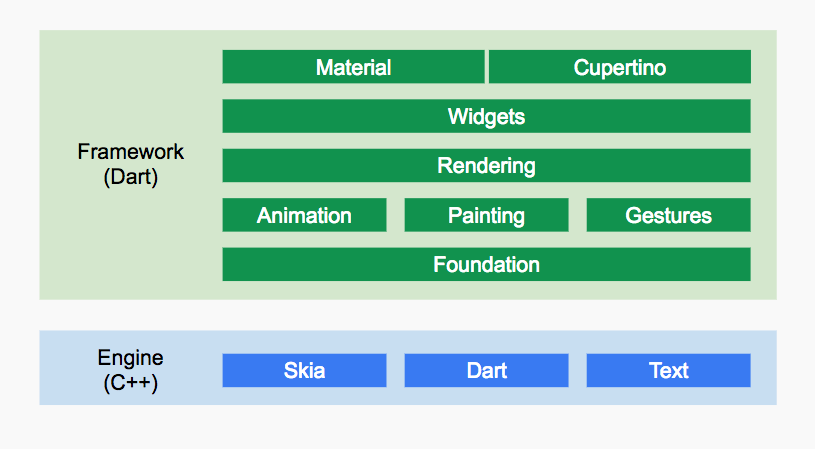The width and height of the screenshot is (815, 449).
Task: Click the gap between Animation and Painting blocks
Action: [x=395, y=215]
